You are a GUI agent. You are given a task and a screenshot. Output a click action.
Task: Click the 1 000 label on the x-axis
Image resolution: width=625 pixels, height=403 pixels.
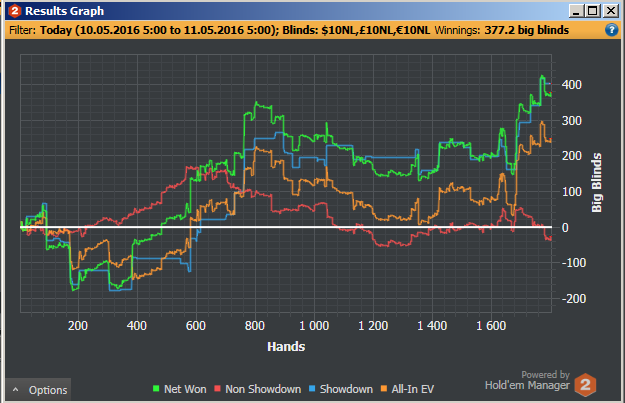pyautogui.click(x=314, y=326)
